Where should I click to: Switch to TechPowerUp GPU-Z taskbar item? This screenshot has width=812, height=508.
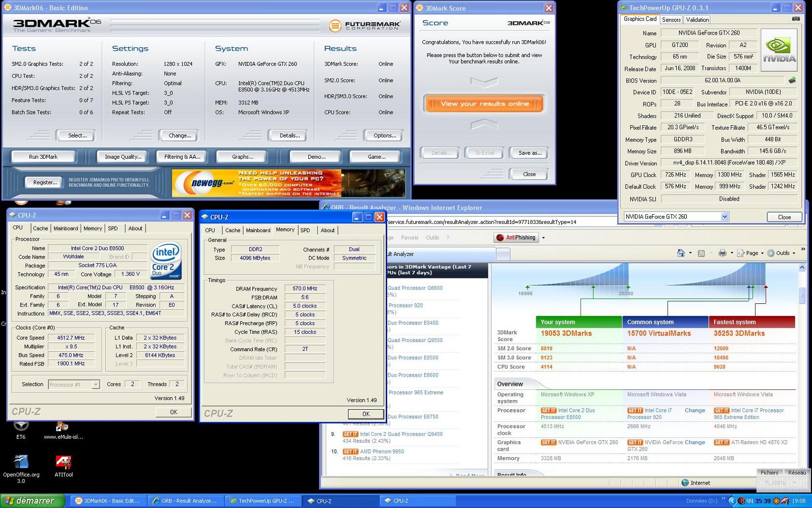click(x=262, y=501)
